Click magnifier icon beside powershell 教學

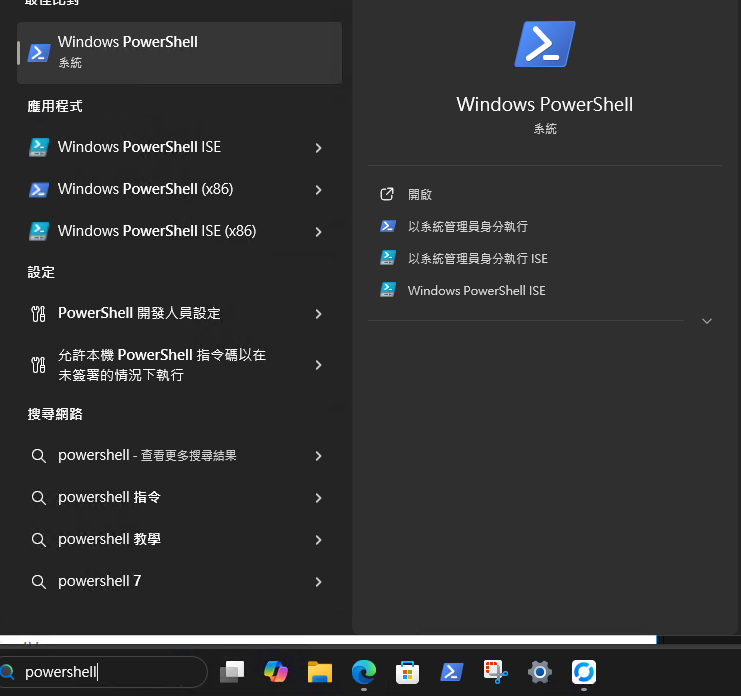[38, 540]
